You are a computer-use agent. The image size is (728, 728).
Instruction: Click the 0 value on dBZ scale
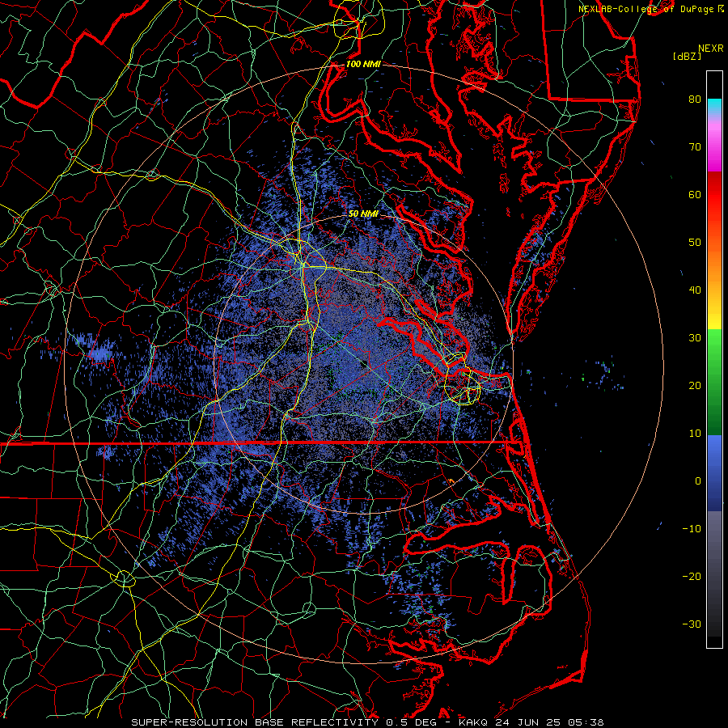(698, 481)
